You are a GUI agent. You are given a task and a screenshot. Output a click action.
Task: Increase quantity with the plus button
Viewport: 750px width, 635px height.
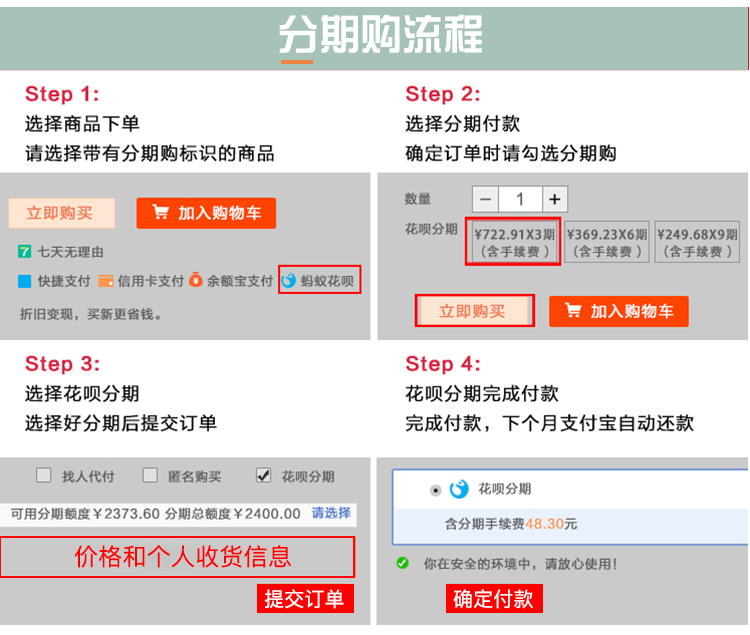pyautogui.click(x=555, y=199)
